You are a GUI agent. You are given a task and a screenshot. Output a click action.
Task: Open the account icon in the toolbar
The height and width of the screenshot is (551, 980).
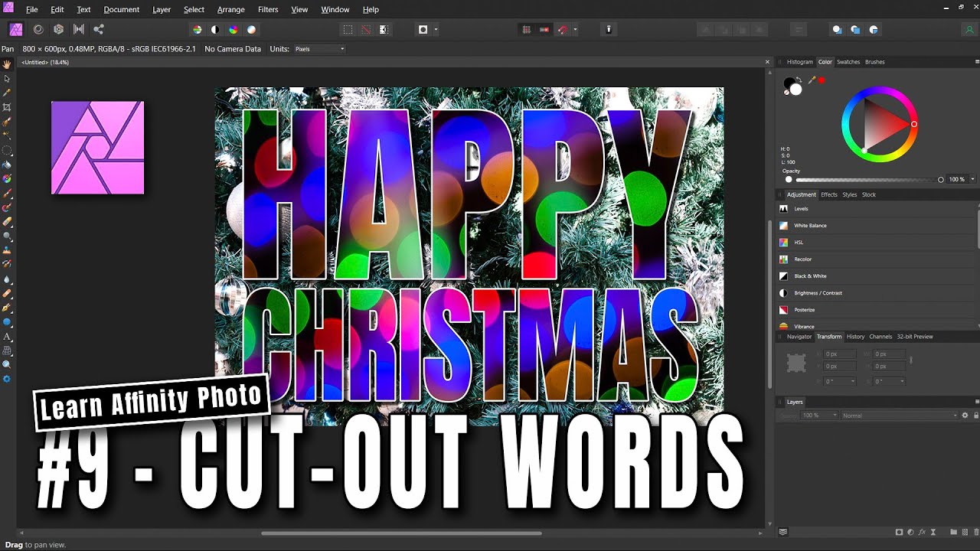970,30
